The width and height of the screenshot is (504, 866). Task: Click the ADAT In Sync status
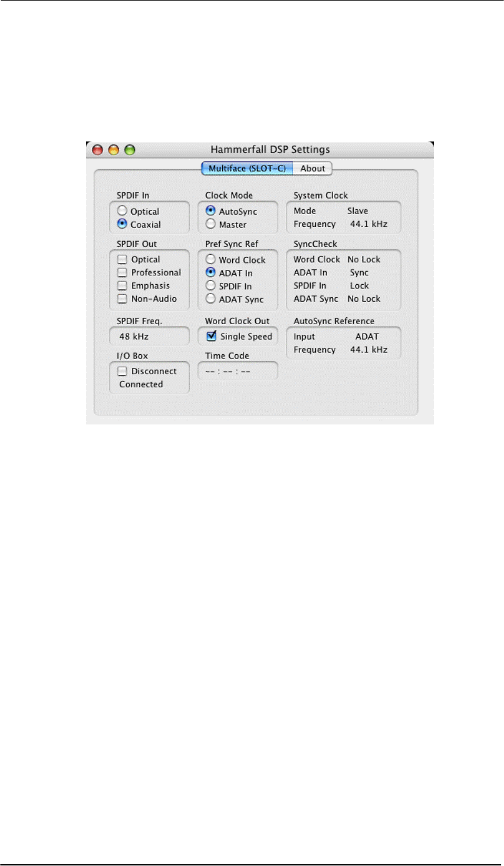(x=359, y=273)
